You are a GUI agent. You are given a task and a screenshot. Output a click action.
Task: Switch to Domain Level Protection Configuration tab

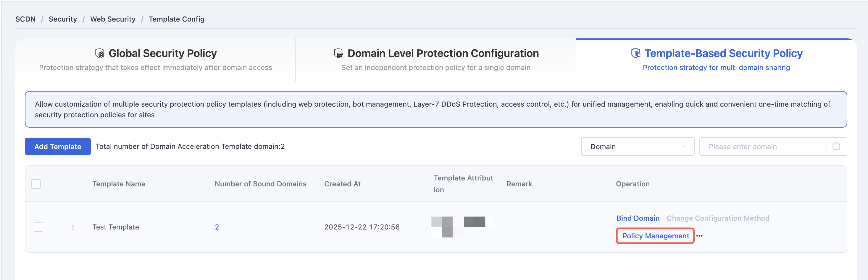436,60
